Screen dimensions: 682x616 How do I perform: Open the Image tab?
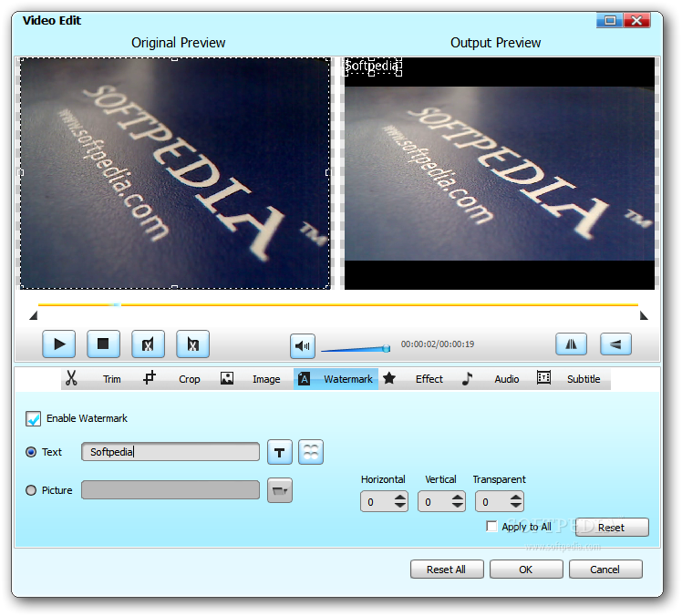tap(266, 379)
